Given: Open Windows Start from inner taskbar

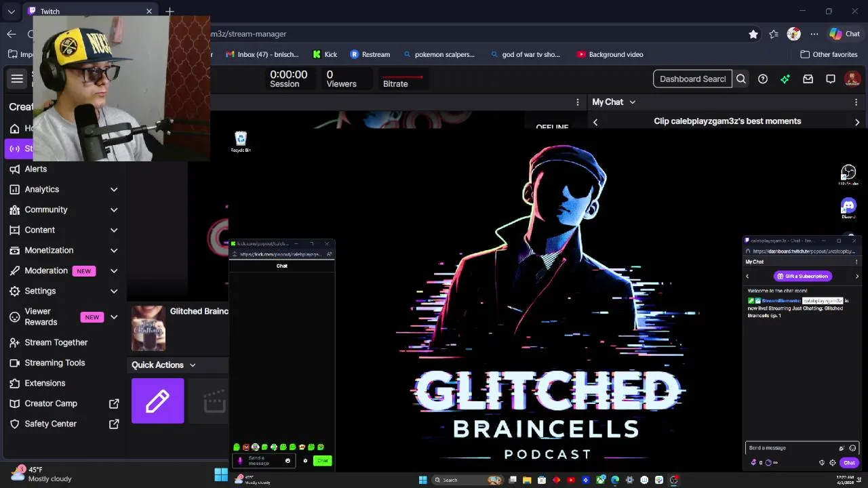Looking at the screenshot, I should click(x=422, y=480).
